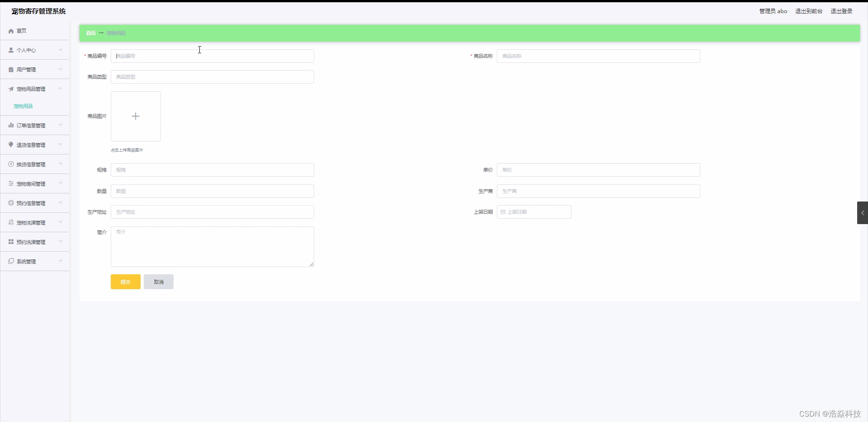
Task: Expand the 个人中心 chevron
Action: pyautogui.click(x=61, y=50)
